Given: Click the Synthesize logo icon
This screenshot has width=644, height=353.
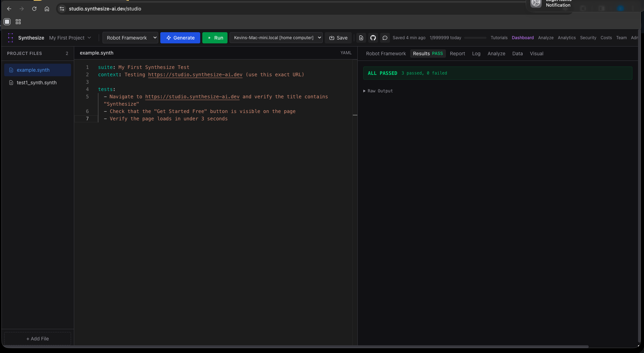Looking at the screenshot, I should coord(10,37).
